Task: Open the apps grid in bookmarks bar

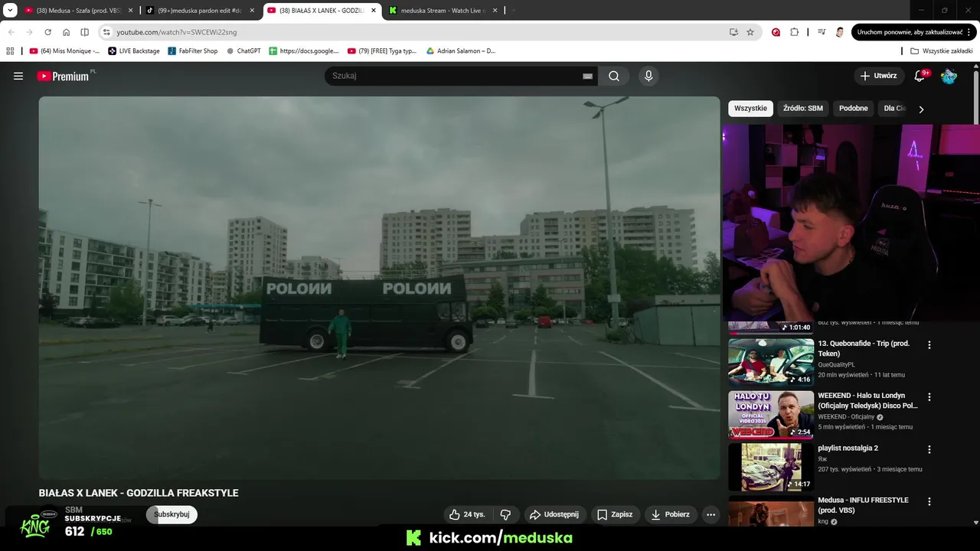Action: point(10,51)
